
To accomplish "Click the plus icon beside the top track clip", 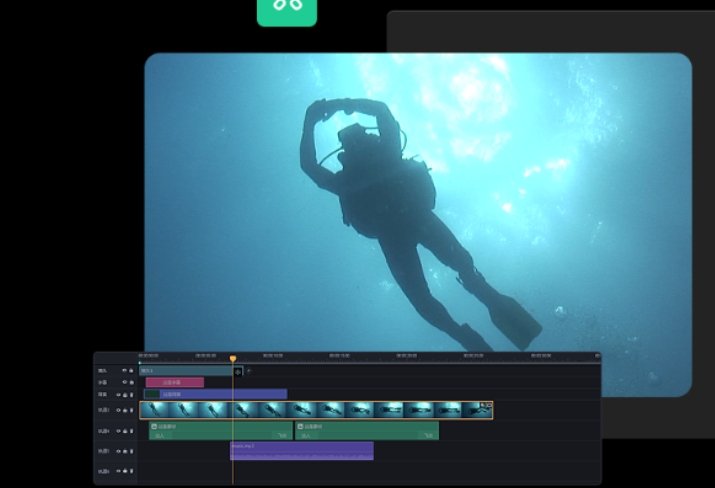I will click(x=249, y=371).
